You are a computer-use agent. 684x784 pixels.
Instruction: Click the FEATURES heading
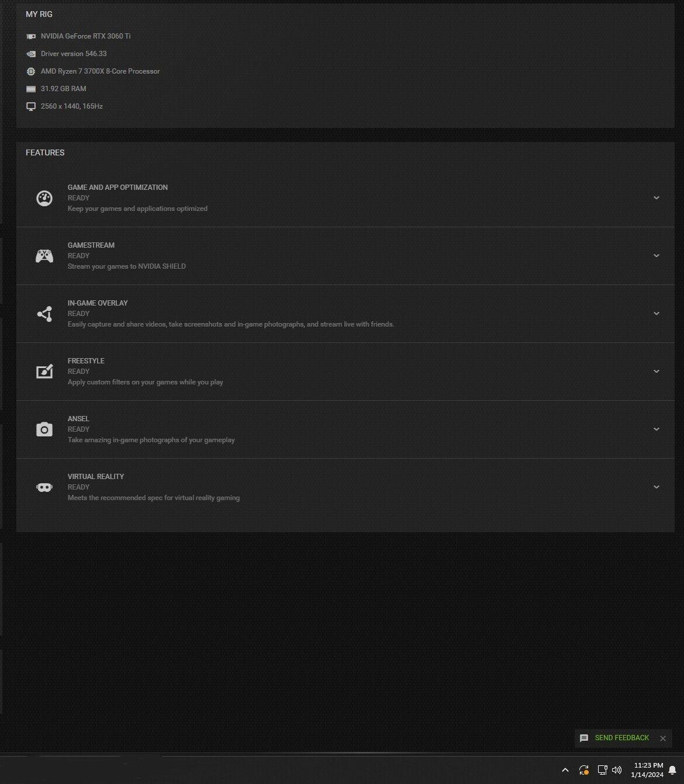(45, 152)
